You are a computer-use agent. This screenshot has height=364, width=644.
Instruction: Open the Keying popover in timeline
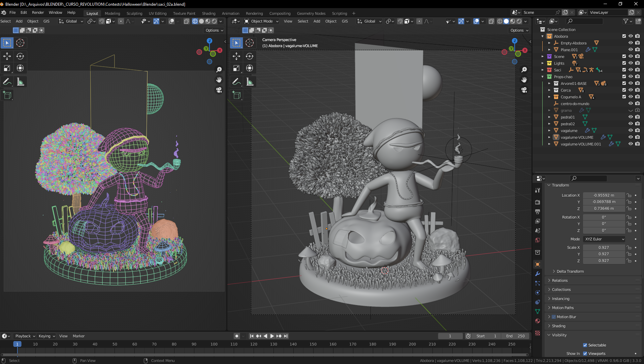click(46, 336)
